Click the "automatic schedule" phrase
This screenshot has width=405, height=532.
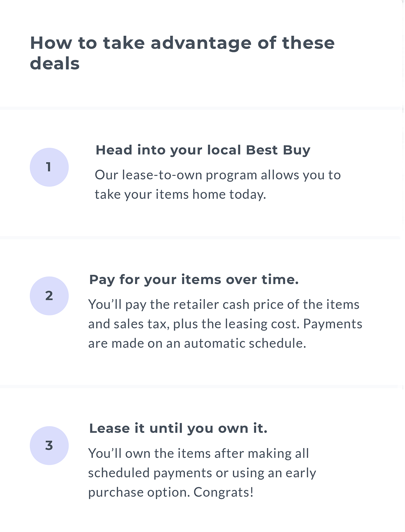point(245,343)
